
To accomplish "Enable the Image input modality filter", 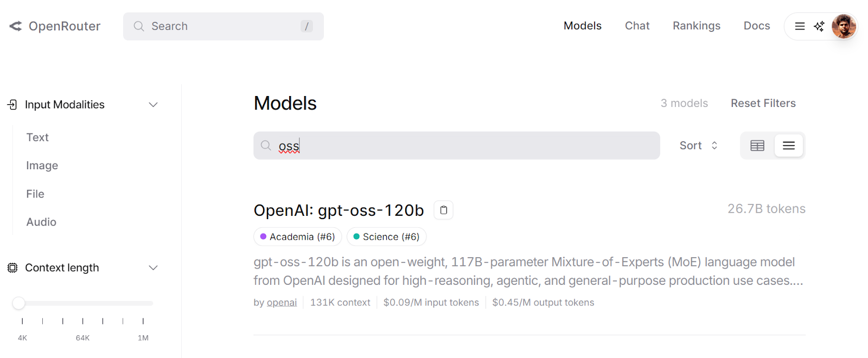I will click(42, 165).
